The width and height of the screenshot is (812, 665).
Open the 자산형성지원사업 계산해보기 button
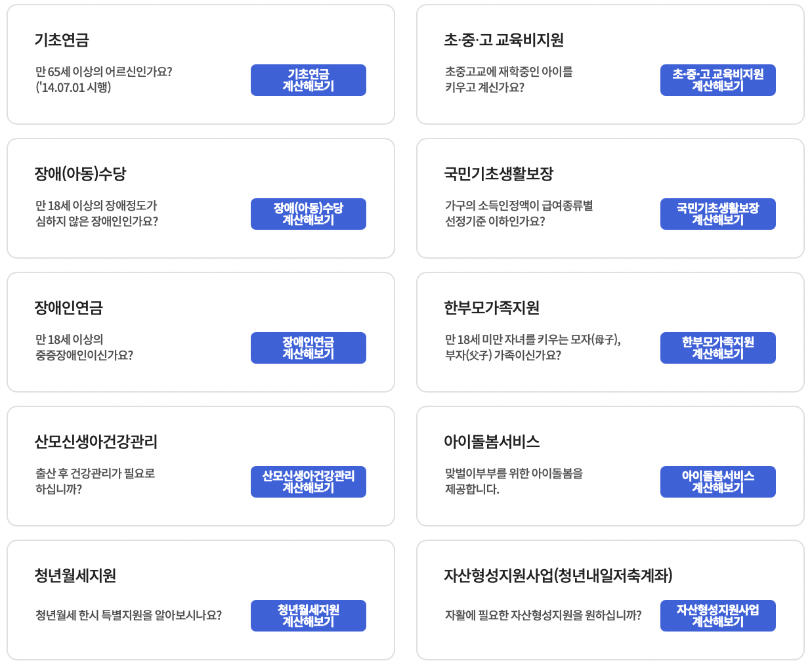[x=717, y=615]
